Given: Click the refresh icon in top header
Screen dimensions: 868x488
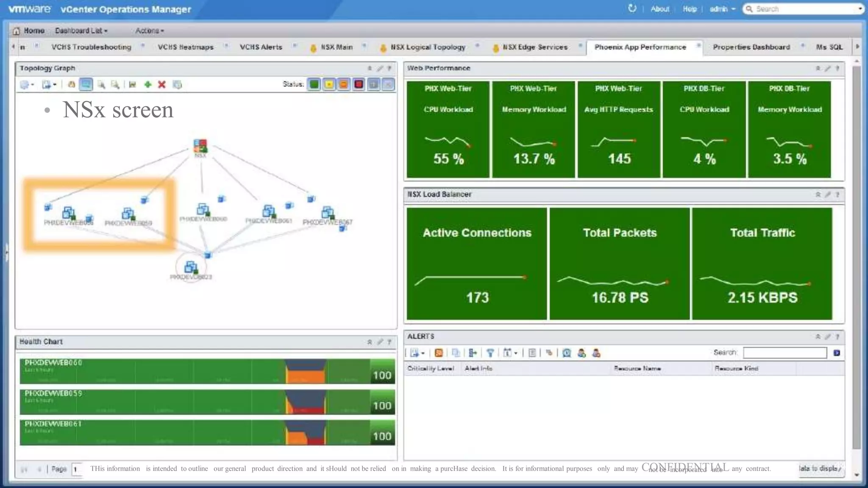Looking at the screenshot, I should 632,8.
